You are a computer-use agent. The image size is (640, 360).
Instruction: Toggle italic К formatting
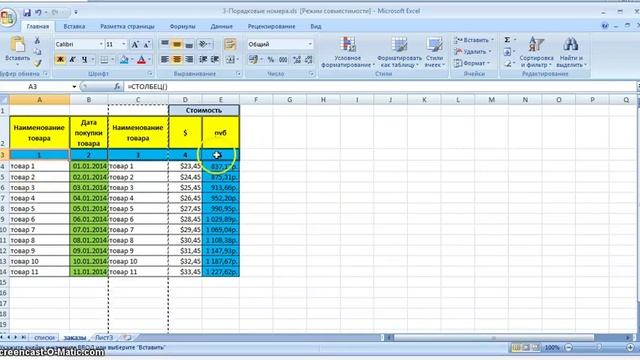(73, 60)
